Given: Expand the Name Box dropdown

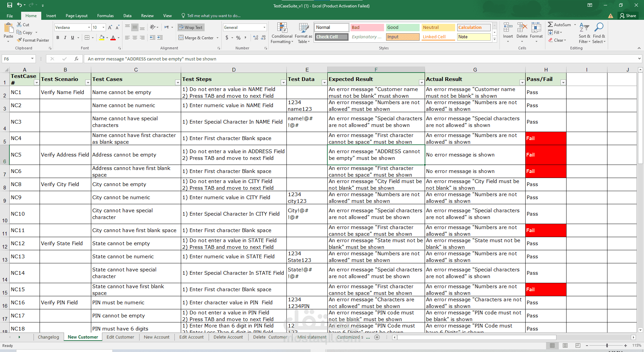Looking at the screenshot, I should (32, 59).
